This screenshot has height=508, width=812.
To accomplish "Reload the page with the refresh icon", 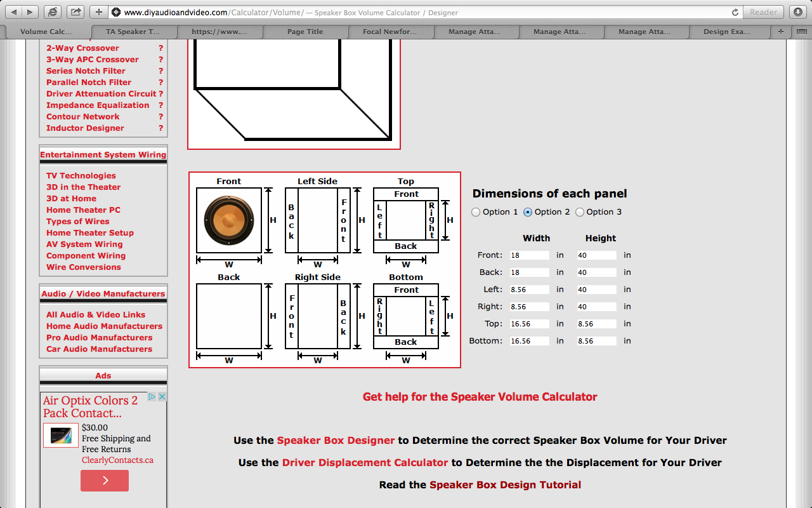I will [x=735, y=12].
